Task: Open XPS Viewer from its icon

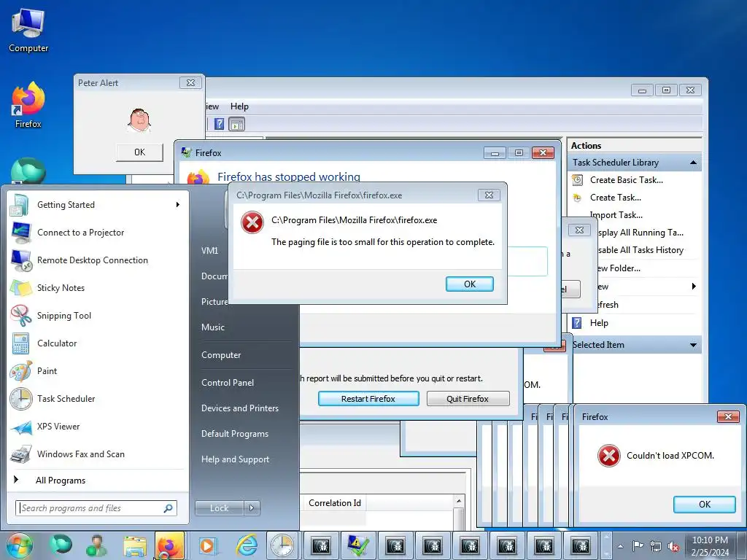Action: point(21,427)
